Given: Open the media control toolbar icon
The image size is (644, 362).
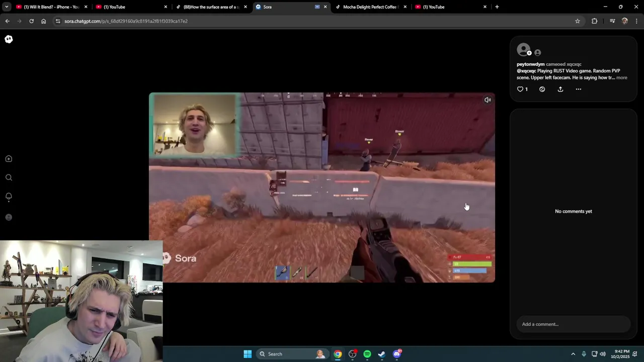Looking at the screenshot, I should 612,21.
